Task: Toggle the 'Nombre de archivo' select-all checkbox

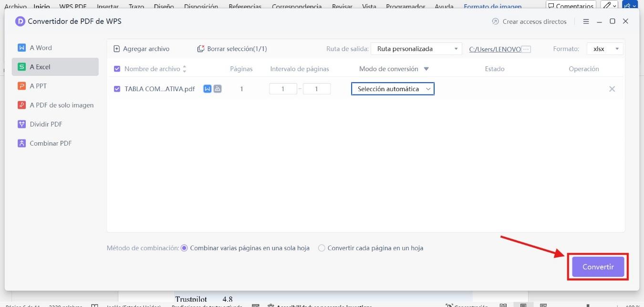Action: click(x=117, y=69)
